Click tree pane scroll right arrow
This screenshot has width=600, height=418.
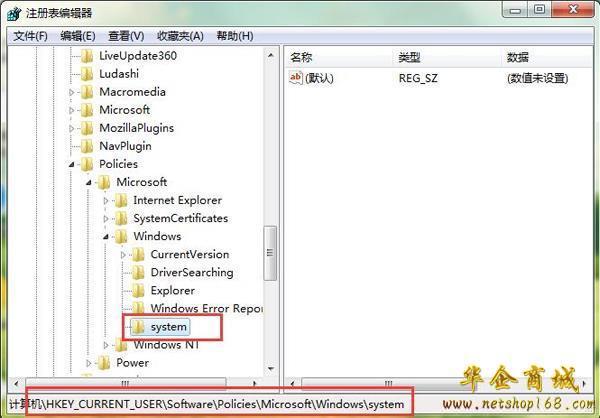coord(254,383)
